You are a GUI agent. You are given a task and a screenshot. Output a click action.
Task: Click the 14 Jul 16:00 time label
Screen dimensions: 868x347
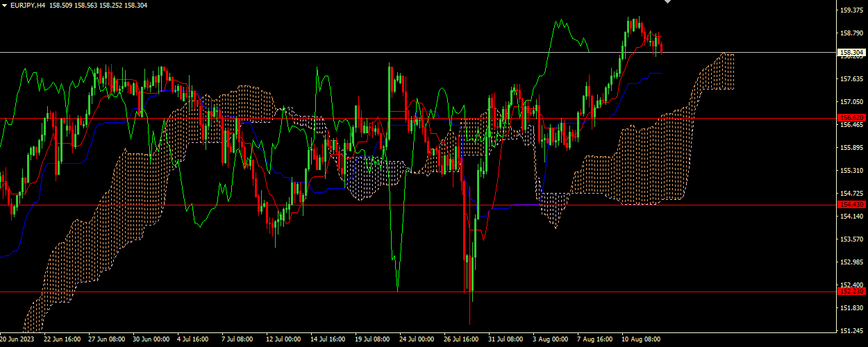328,340
